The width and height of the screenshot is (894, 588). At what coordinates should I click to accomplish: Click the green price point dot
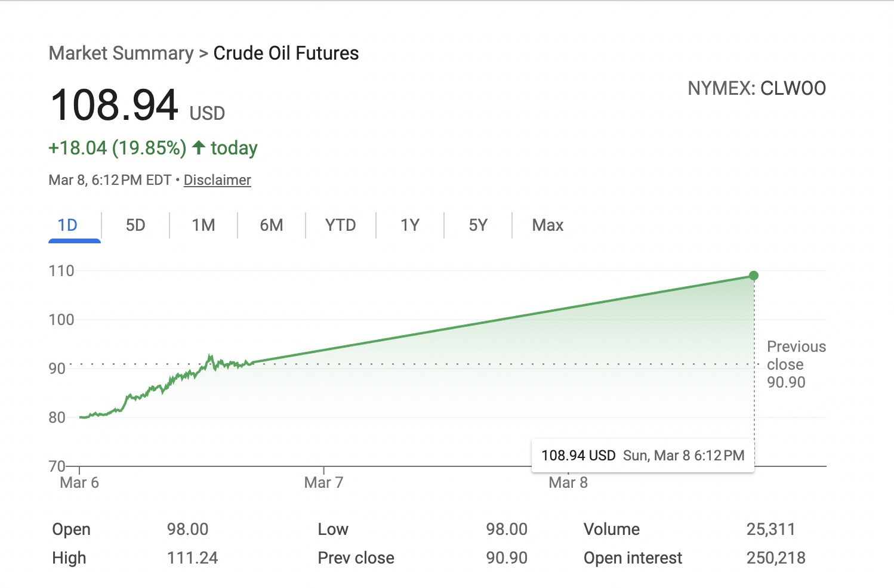tap(754, 276)
